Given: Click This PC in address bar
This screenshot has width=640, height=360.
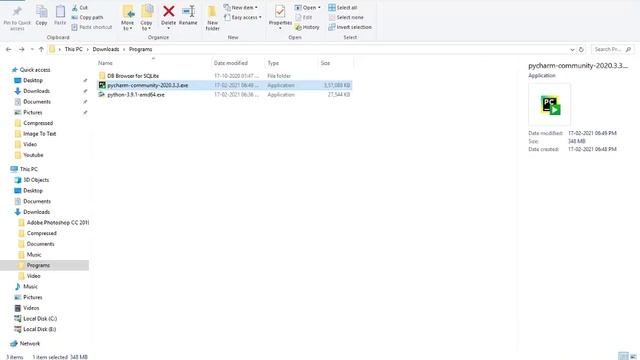Looking at the screenshot, I should click(x=73, y=49).
